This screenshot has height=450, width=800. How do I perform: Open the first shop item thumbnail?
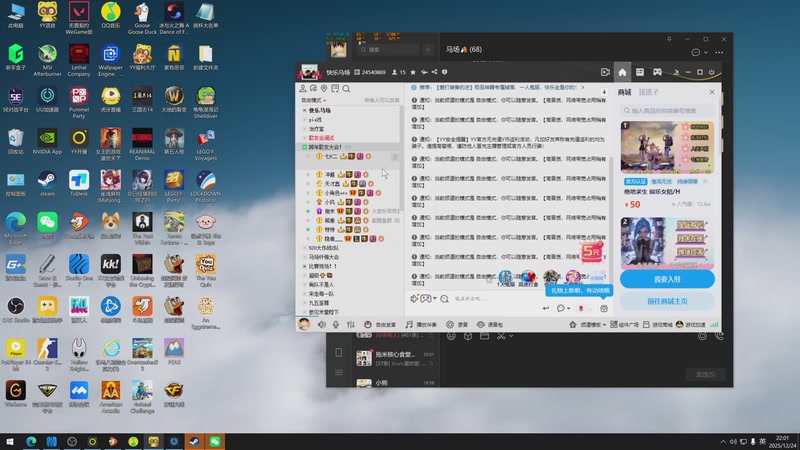[667, 147]
